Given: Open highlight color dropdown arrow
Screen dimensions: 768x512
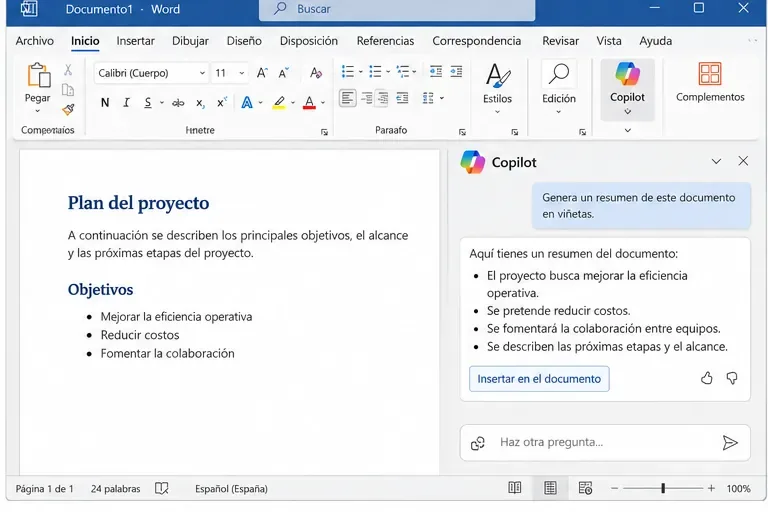Looking at the screenshot, I should (x=293, y=103).
